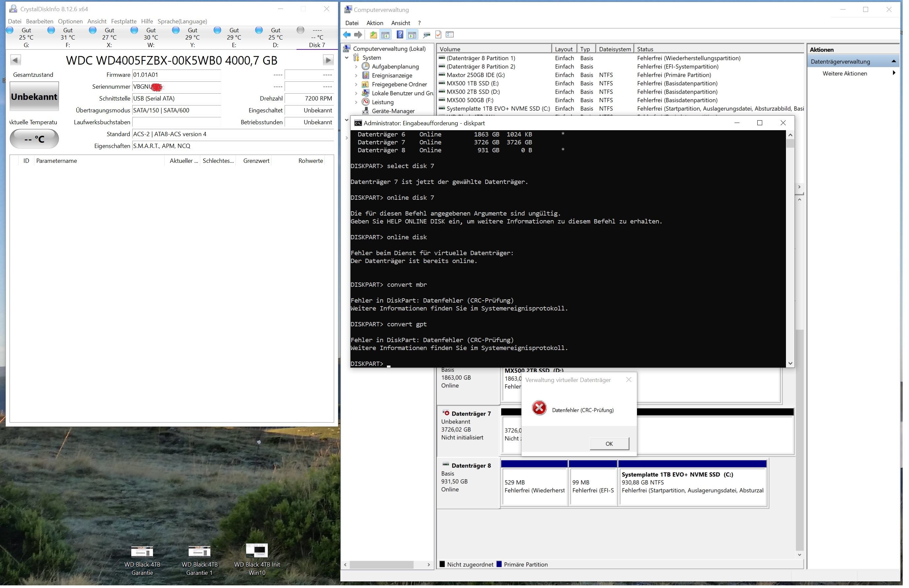Click the Firmware field showing 01.01A01
This screenshot has width=909, height=588.
click(x=176, y=75)
